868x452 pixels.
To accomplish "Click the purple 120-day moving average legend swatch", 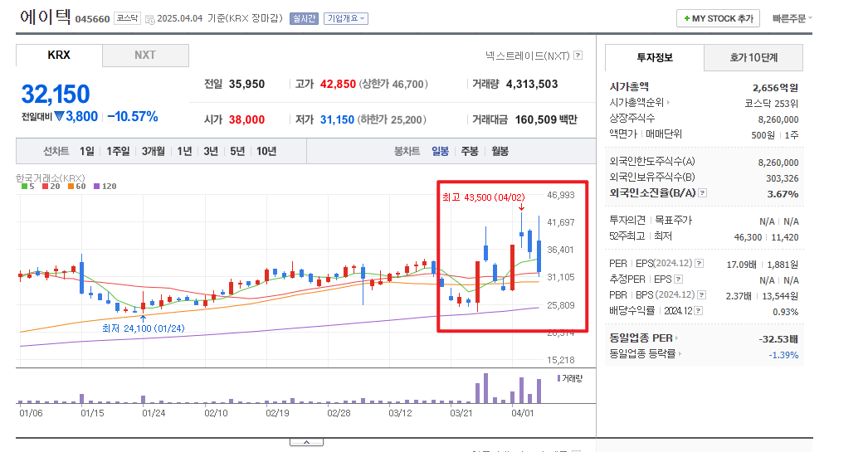I will click(96, 187).
